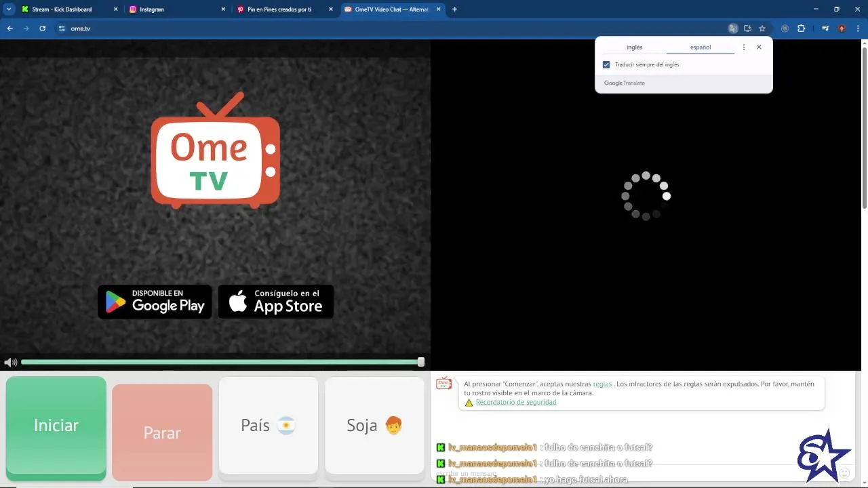Click the install app icon in address bar
The width and height of the screenshot is (868, 488).
click(x=747, y=28)
